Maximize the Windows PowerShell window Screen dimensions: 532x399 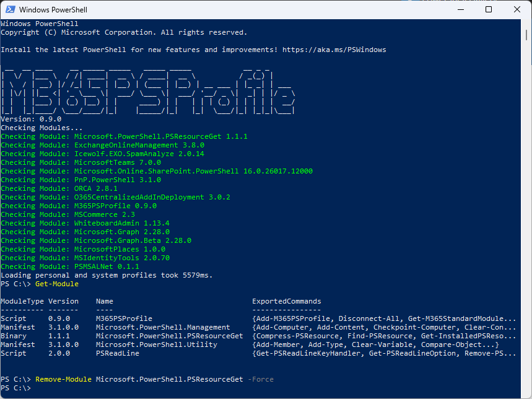pos(489,9)
